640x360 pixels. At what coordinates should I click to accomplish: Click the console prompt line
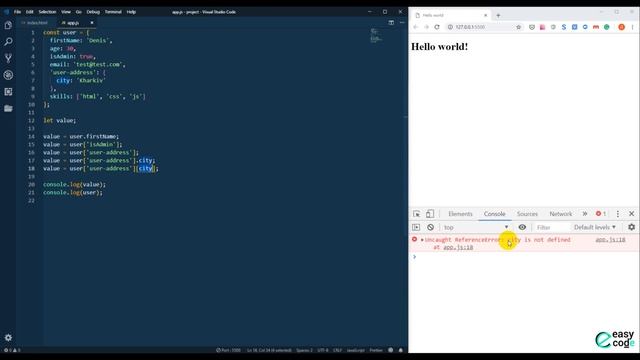click(524, 257)
